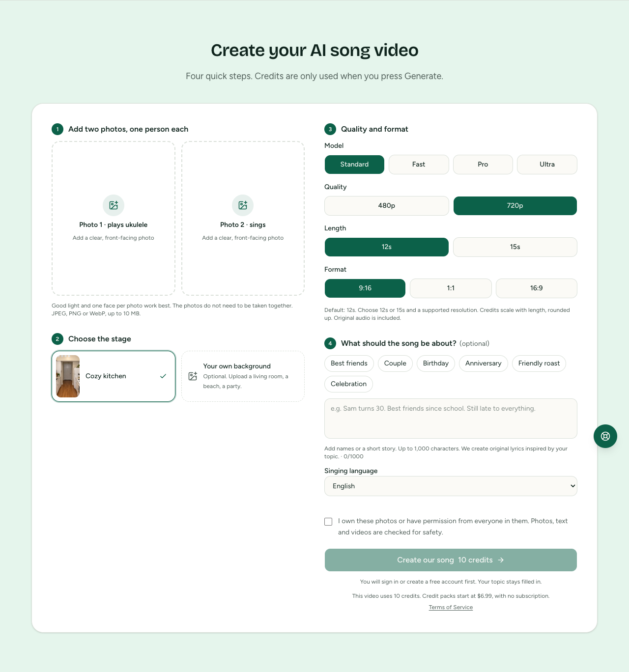Set quality to 720p
The image size is (629, 672).
(x=515, y=206)
